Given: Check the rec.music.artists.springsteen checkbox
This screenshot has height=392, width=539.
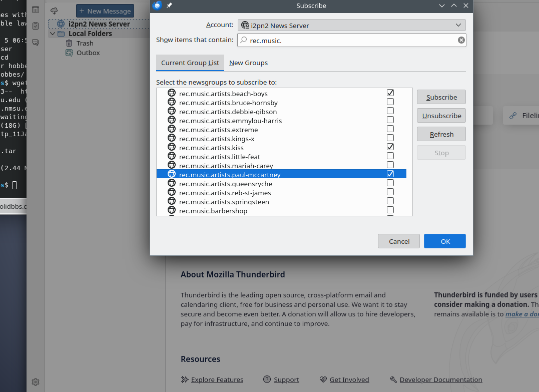Looking at the screenshot, I should 390,201.
